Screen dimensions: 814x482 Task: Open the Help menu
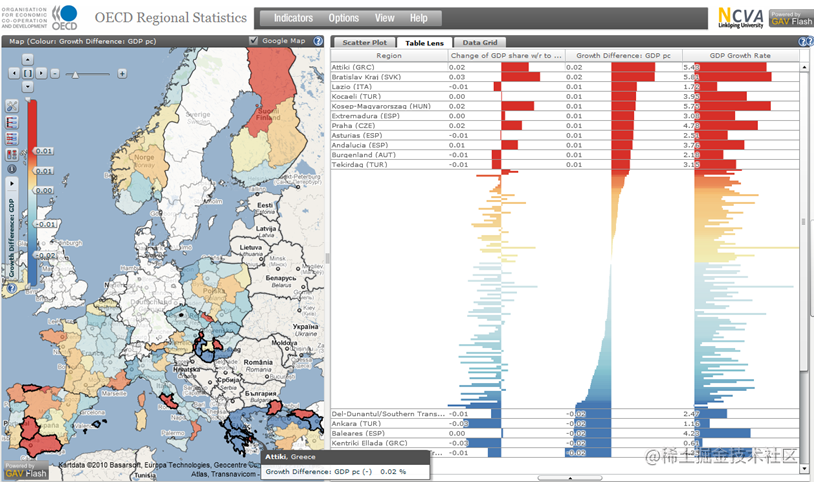418,18
